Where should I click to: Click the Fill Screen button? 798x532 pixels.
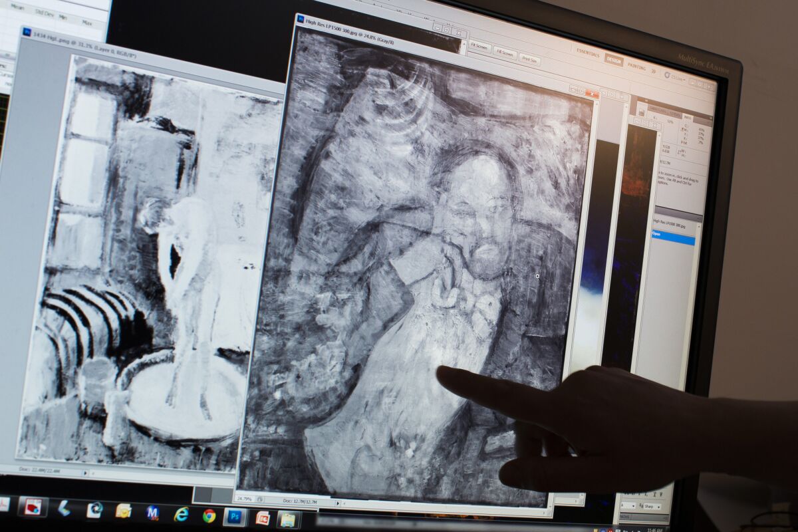click(505, 53)
